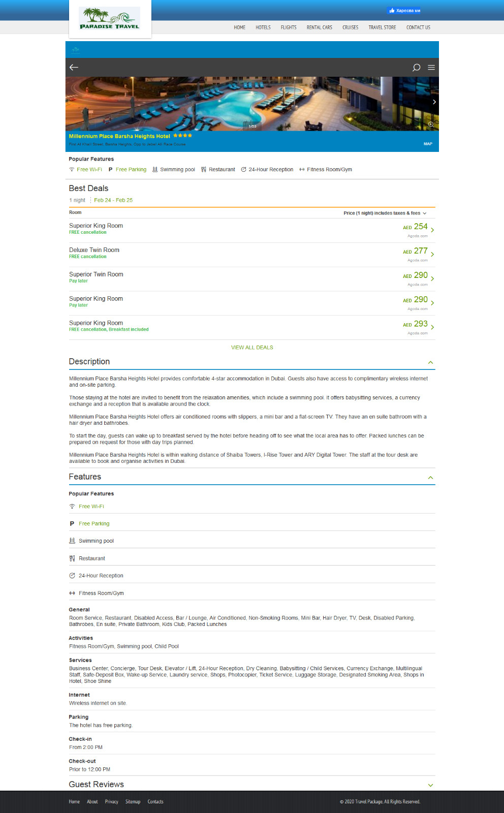Click Swimming pool icon in Features list

(72, 541)
